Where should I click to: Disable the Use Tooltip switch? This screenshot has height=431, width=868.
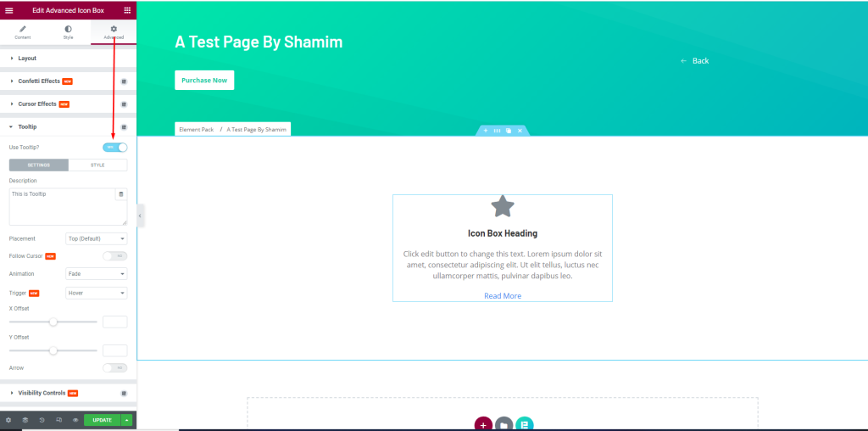(115, 148)
